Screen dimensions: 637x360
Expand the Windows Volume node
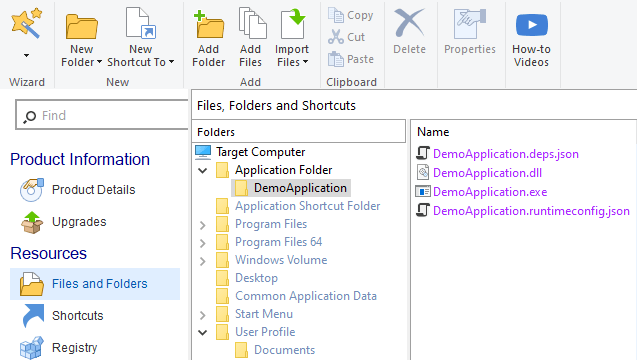click(x=203, y=261)
